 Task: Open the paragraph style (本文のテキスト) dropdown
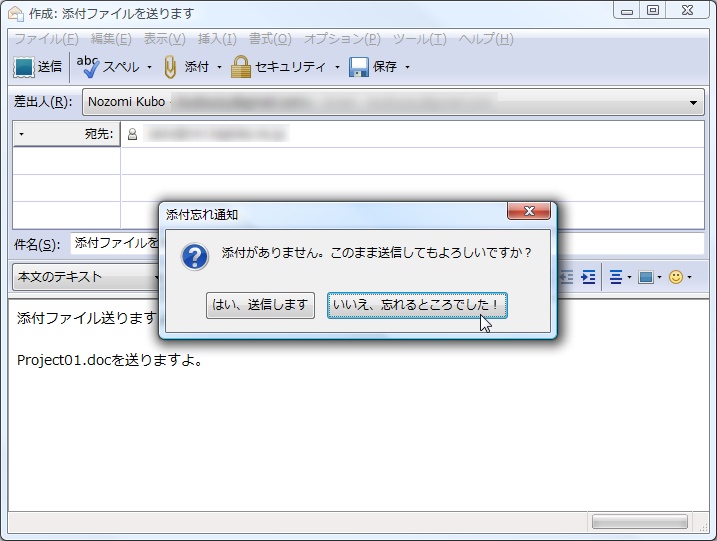[86, 277]
